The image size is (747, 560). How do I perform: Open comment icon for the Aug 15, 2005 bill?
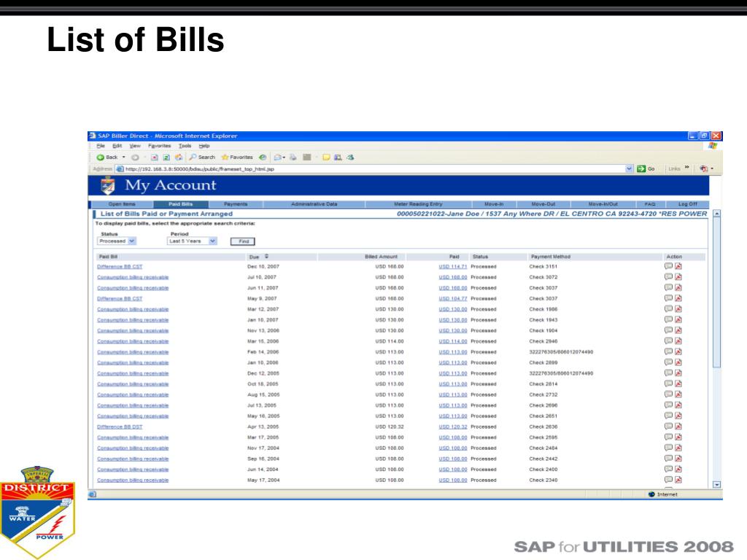(x=668, y=394)
